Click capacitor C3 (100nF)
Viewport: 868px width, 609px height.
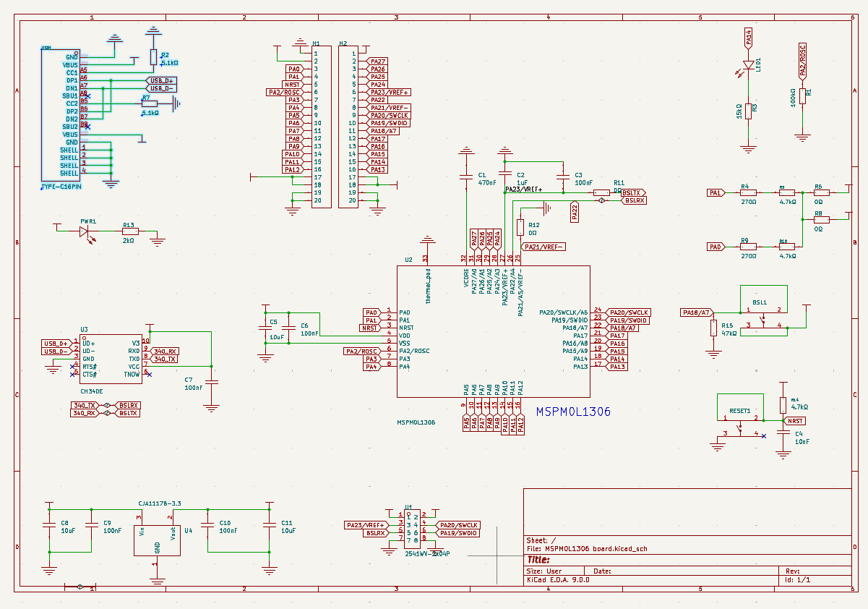(x=562, y=177)
